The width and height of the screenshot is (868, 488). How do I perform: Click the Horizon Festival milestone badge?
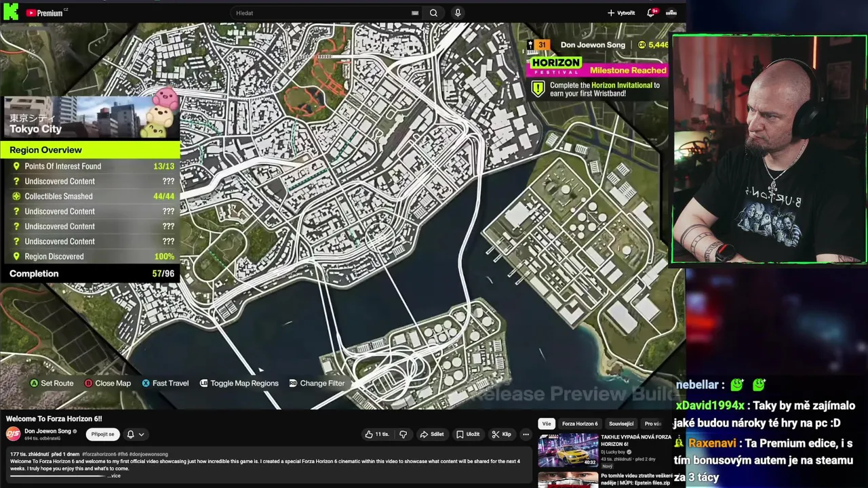[556, 66]
